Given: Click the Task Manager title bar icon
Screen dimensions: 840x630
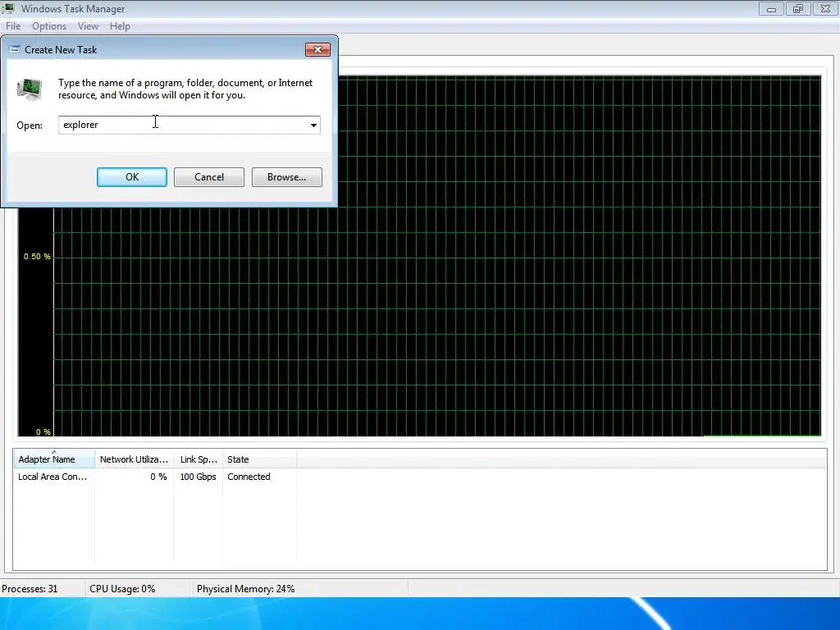Looking at the screenshot, I should 8,8.
